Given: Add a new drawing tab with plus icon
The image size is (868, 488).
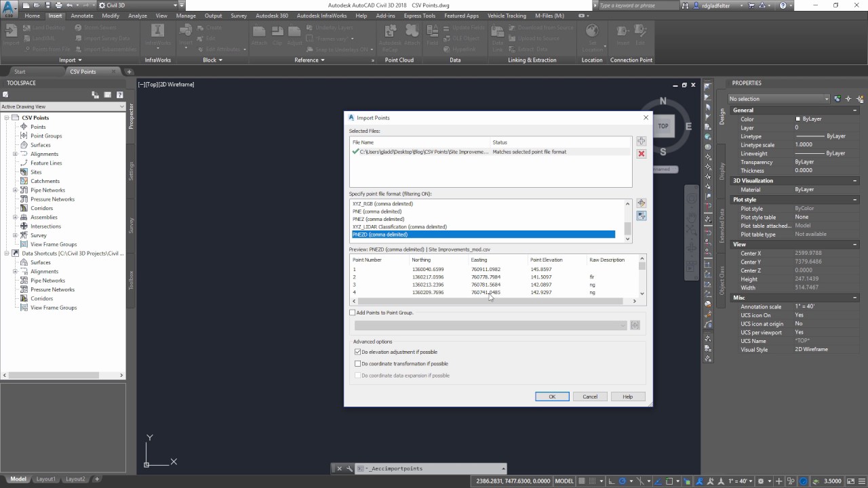Looking at the screenshot, I should (x=129, y=72).
